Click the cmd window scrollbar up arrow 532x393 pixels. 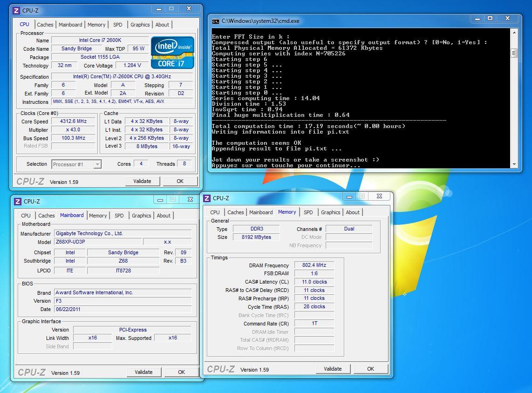(514, 33)
